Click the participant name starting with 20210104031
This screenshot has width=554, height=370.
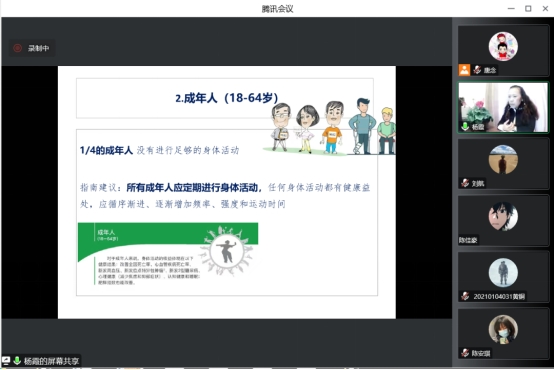click(x=499, y=296)
